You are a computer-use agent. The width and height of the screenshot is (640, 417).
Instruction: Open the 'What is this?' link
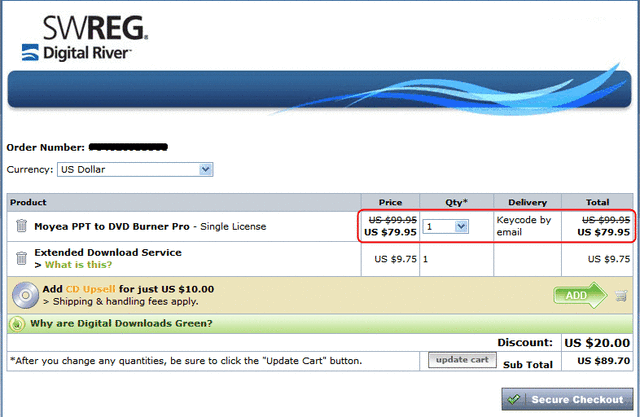[x=78, y=265]
